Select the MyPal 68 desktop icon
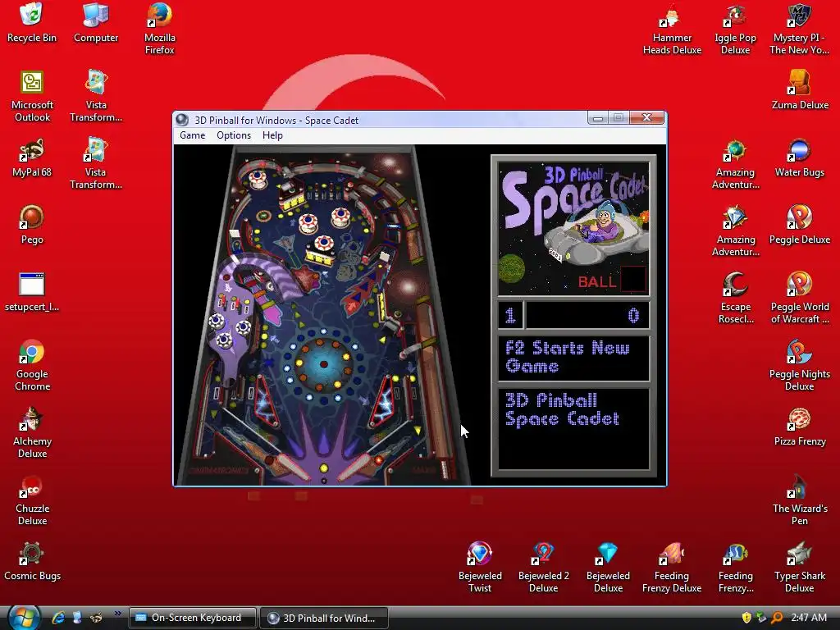840x630 pixels. click(x=32, y=158)
